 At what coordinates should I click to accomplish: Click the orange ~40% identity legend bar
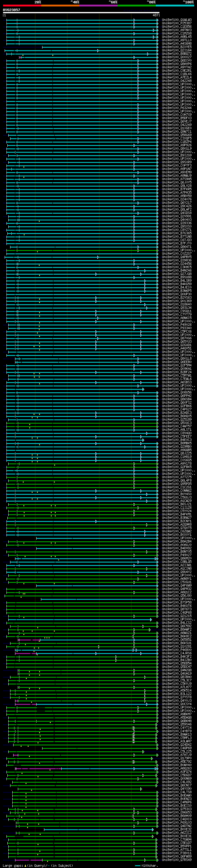point(60,6)
